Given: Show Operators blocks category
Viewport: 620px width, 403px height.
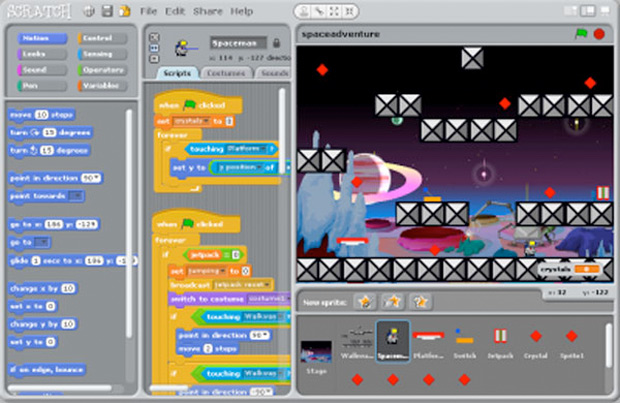Looking at the screenshot, I should click(x=103, y=70).
